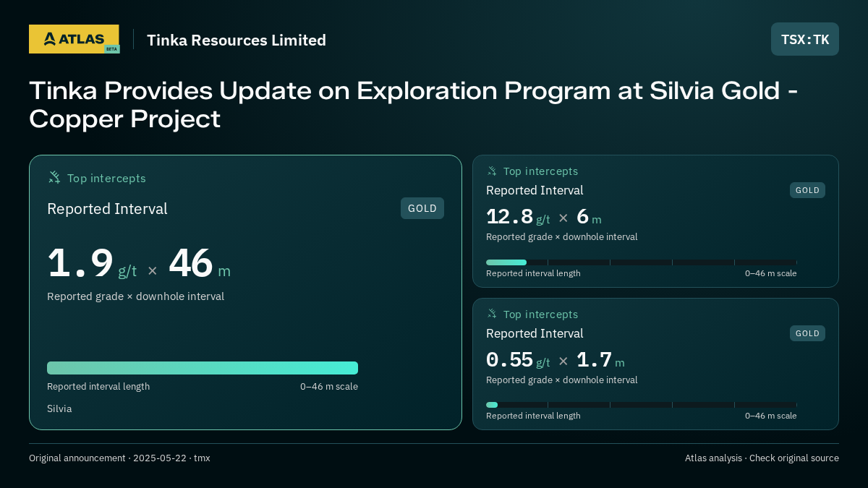Click Reported Interval heading in the 12.8 g/t card
868x488 pixels.
(535, 190)
